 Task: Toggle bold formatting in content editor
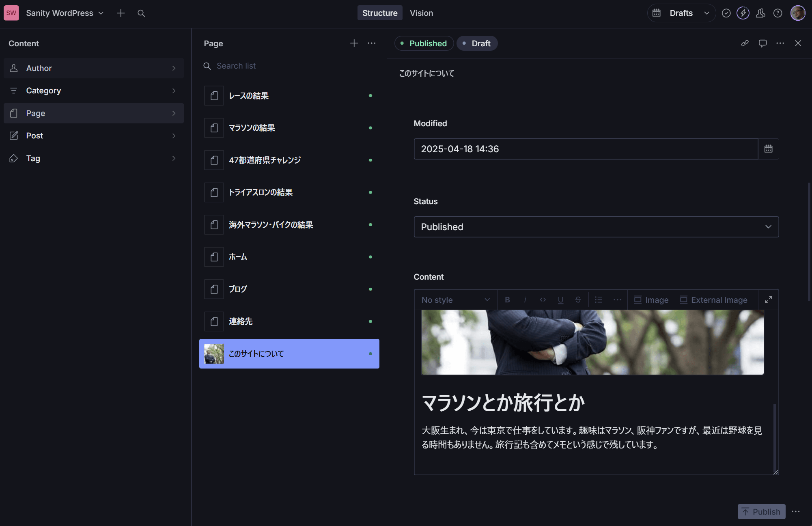click(x=507, y=300)
